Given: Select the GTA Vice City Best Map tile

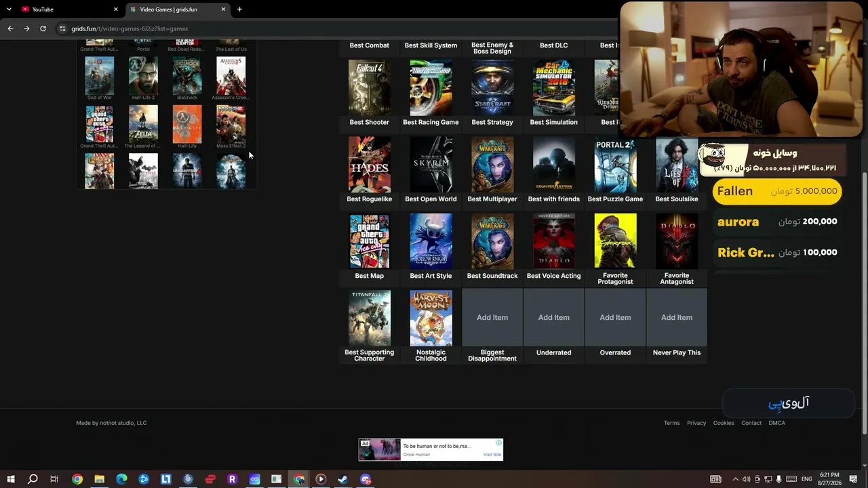Looking at the screenshot, I should (370, 241).
